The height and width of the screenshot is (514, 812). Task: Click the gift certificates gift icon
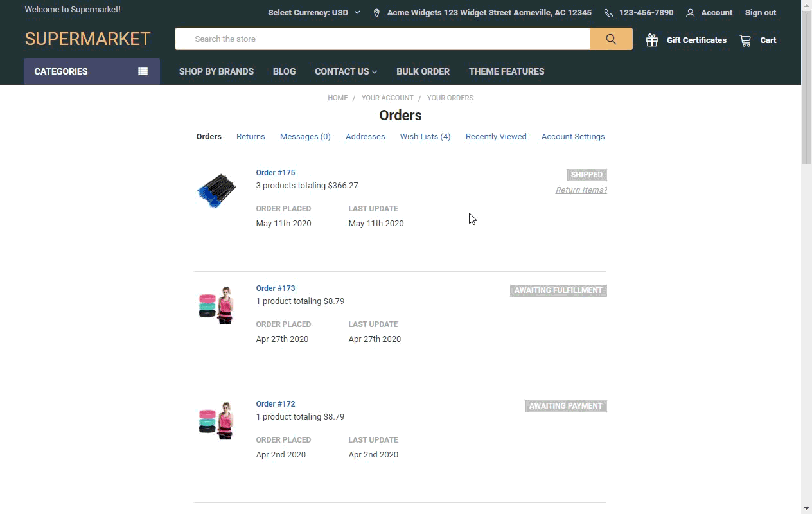coord(652,40)
